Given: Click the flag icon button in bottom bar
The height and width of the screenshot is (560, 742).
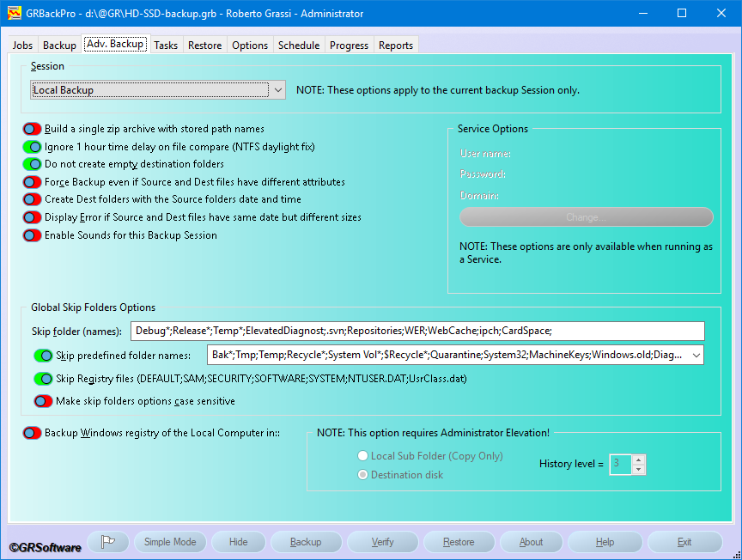Looking at the screenshot, I should [x=108, y=542].
